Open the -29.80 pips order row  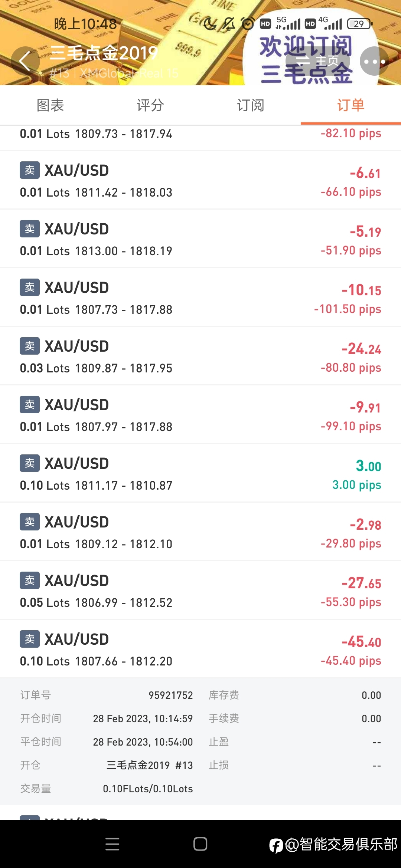(200, 532)
